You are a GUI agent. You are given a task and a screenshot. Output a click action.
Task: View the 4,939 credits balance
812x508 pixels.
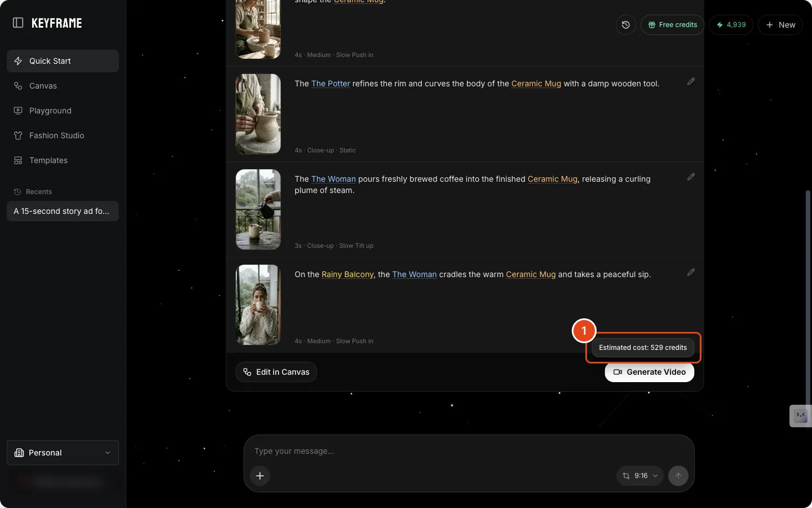click(731, 25)
